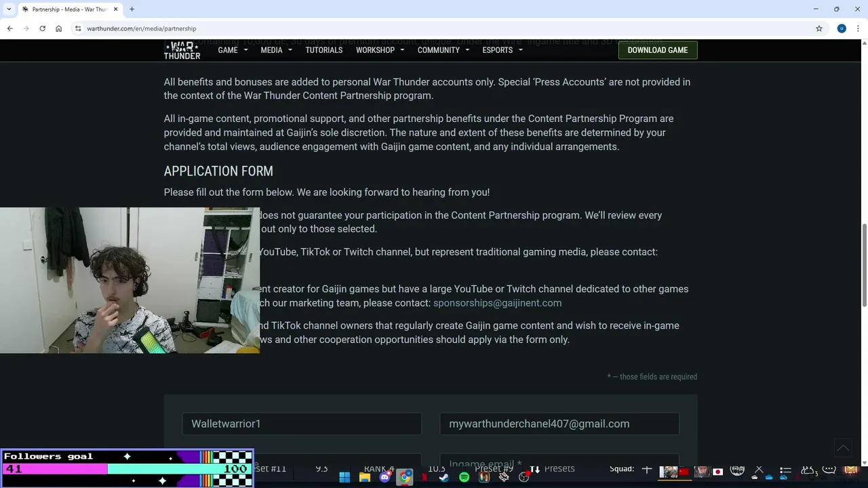Open the browser home page
Viewport: 868px width, 488px height.
tap(58, 28)
